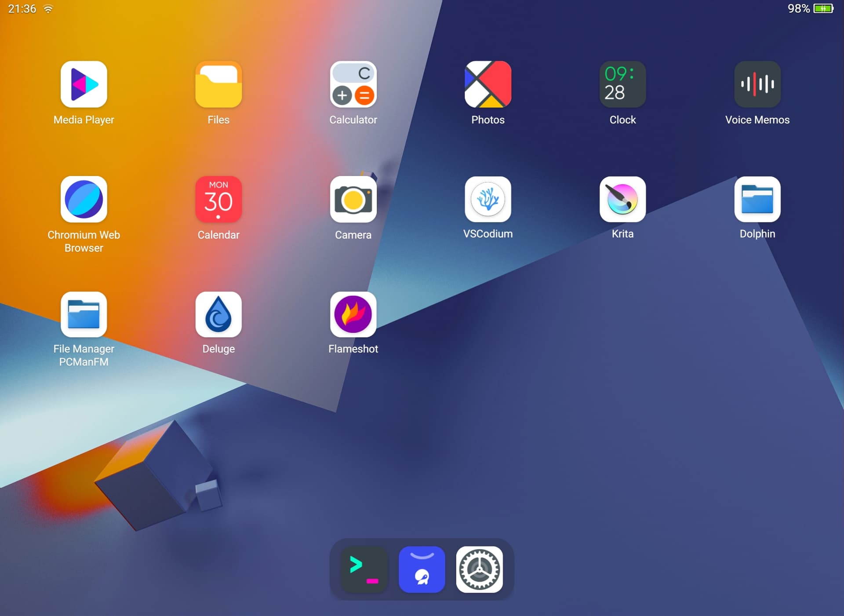Launch Krita painting app
Image resolution: width=844 pixels, height=616 pixels.
(622, 199)
